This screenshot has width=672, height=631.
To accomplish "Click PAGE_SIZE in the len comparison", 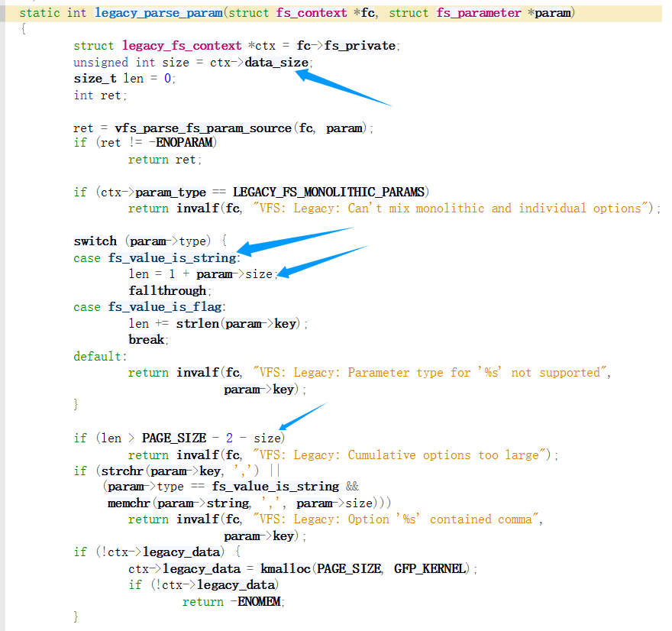I will (174, 438).
